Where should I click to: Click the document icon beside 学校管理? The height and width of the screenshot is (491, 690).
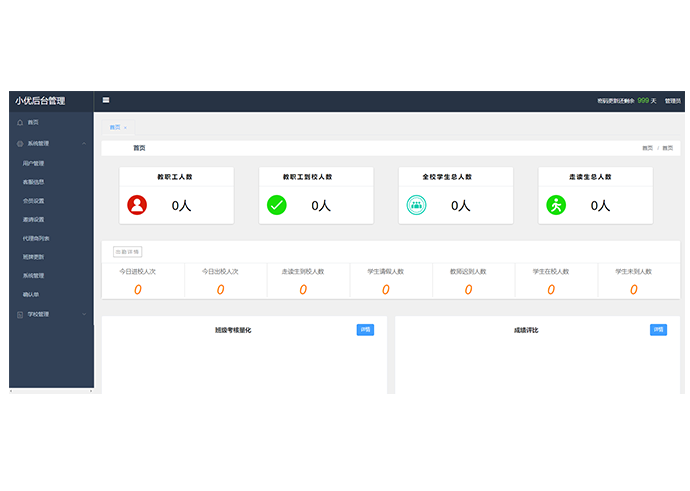click(20, 315)
